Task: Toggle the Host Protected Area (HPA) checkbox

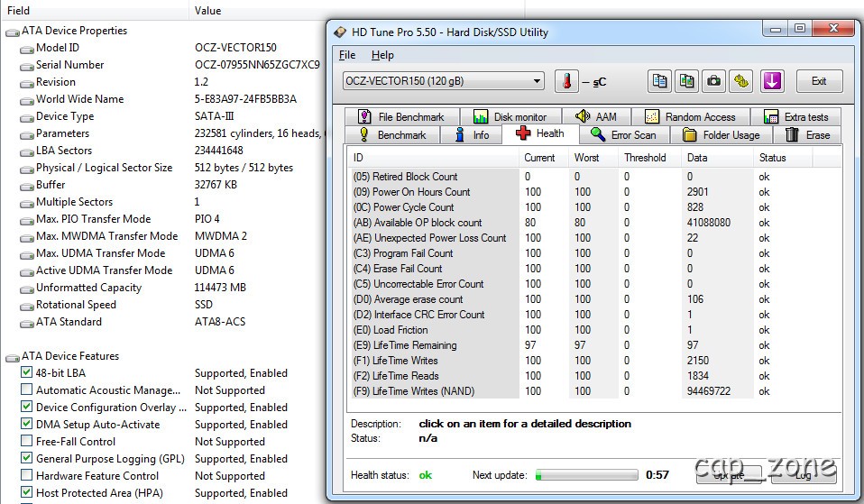Action: [26, 492]
